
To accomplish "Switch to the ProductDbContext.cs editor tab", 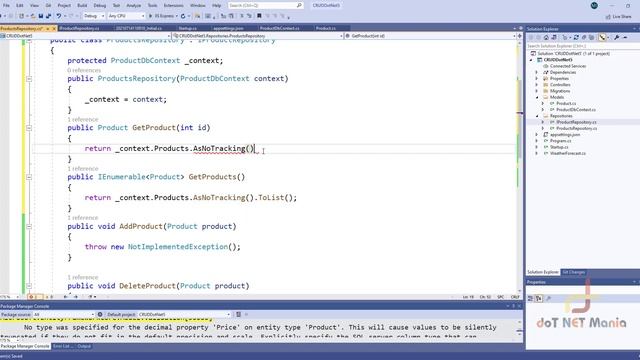I will click(280, 28).
